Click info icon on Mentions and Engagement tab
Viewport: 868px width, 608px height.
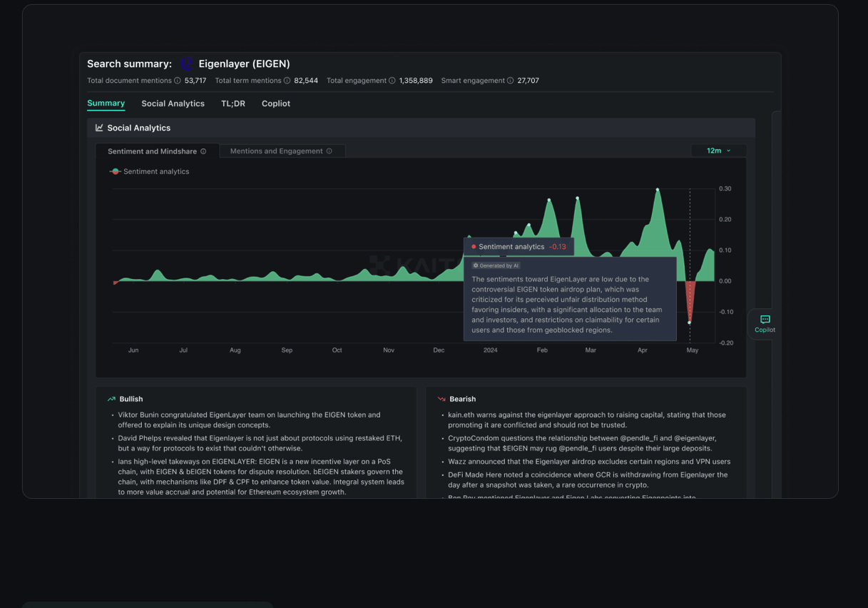tap(329, 151)
